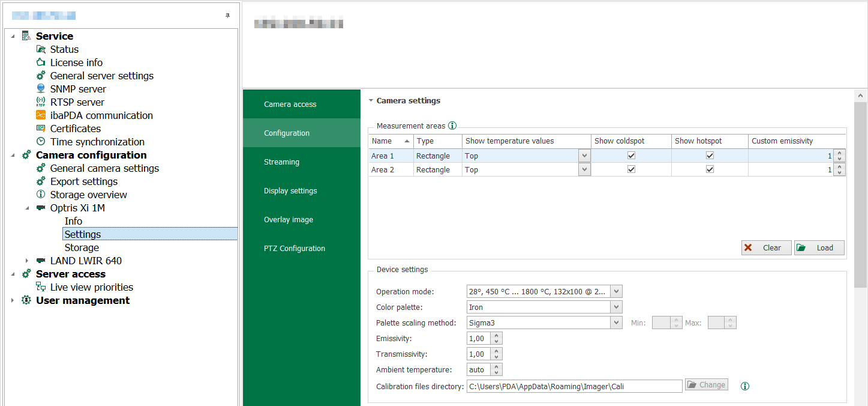The width and height of the screenshot is (868, 406).
Task: Open the PTZ Configuration tab
Action: pos(302,248)
